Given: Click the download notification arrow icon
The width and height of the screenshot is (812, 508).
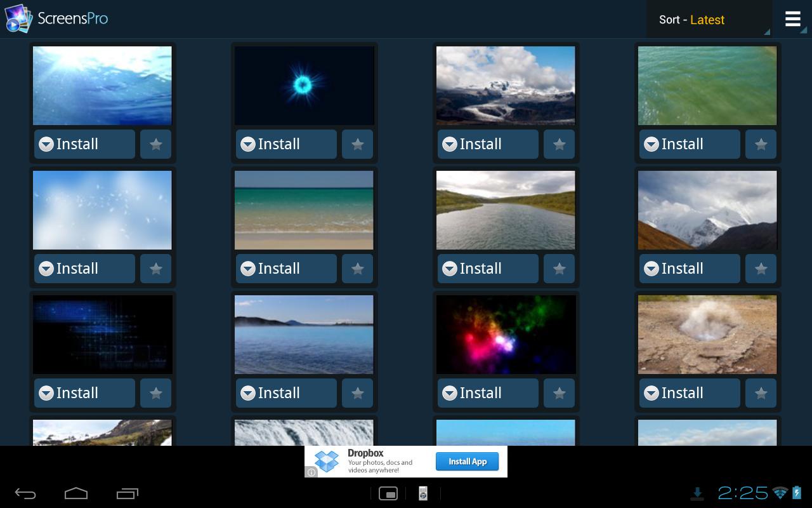Looking at the screenshot, I should click(x=697, y=493).
